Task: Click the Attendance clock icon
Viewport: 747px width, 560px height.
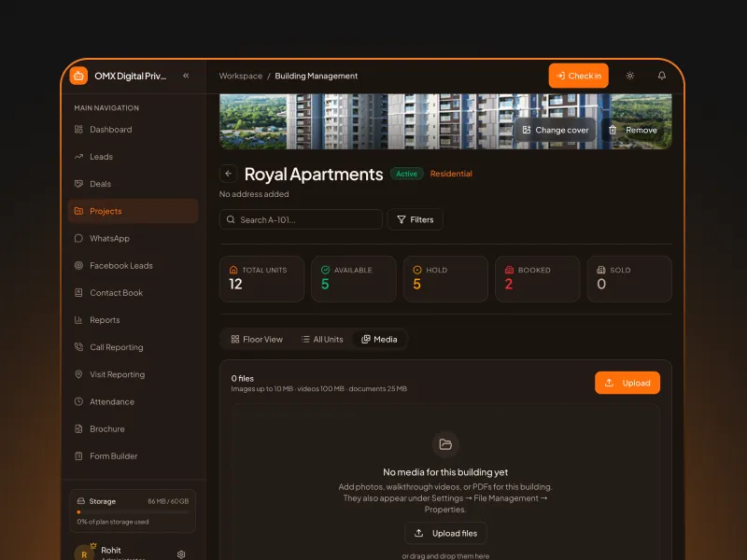Action: point(78,401)
